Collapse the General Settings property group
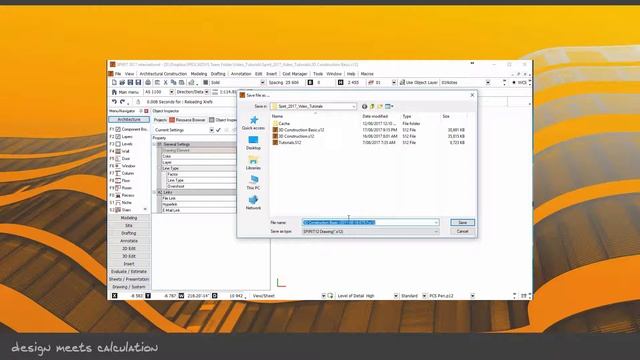The height and width of the screenshot is (360, 640). pos(155,144)
